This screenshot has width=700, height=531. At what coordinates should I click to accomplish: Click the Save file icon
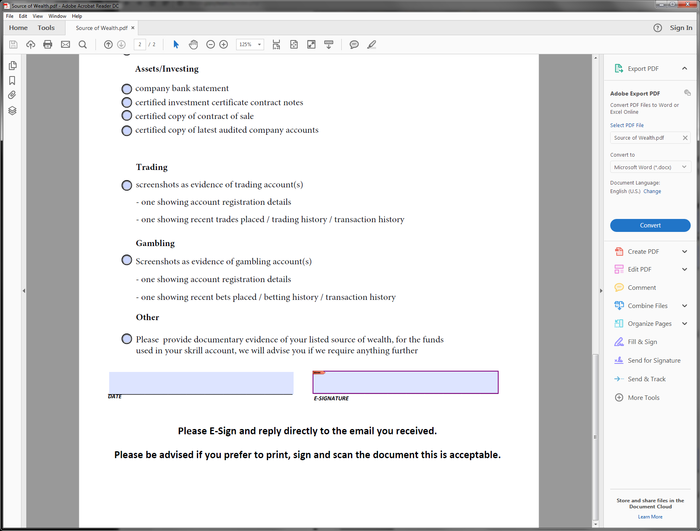pyautogui.click(x=13, y=45)
